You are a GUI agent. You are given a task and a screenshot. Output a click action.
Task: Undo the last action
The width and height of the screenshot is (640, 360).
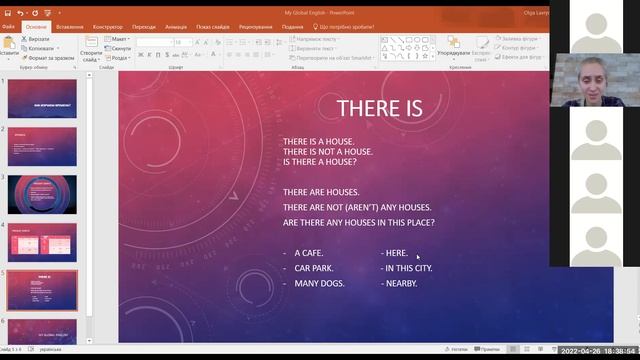(19, 13)
